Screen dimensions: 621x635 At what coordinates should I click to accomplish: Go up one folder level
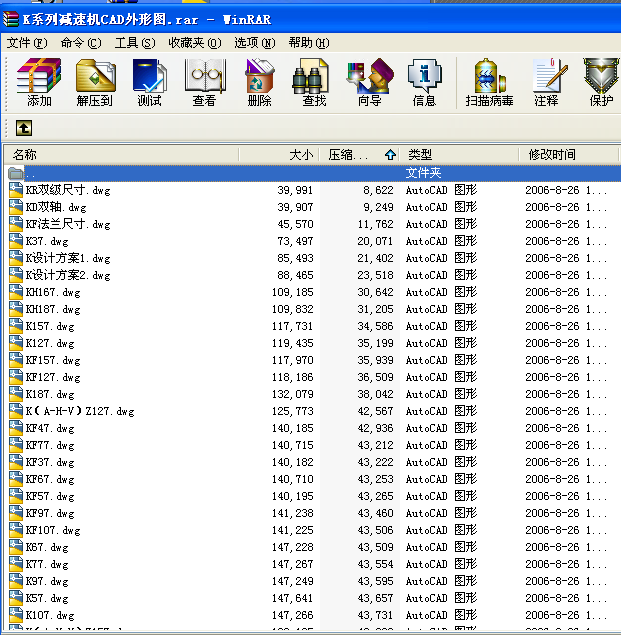(24, 128)
